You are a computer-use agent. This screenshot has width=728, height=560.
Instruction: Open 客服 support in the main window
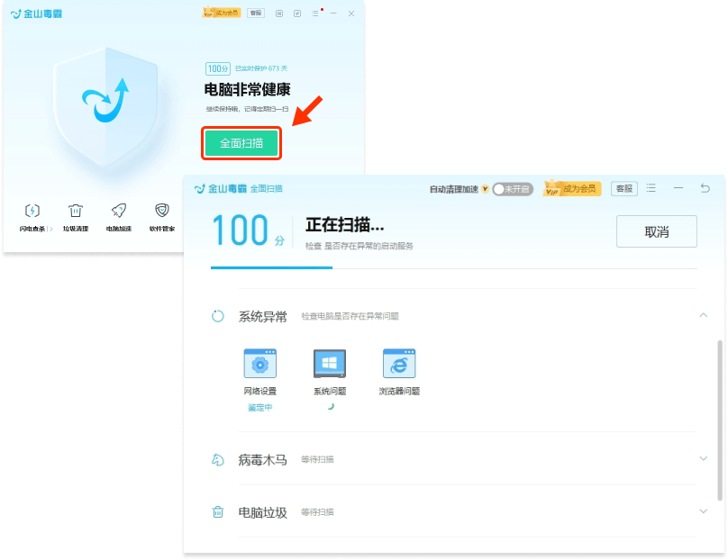click(256, 13)
